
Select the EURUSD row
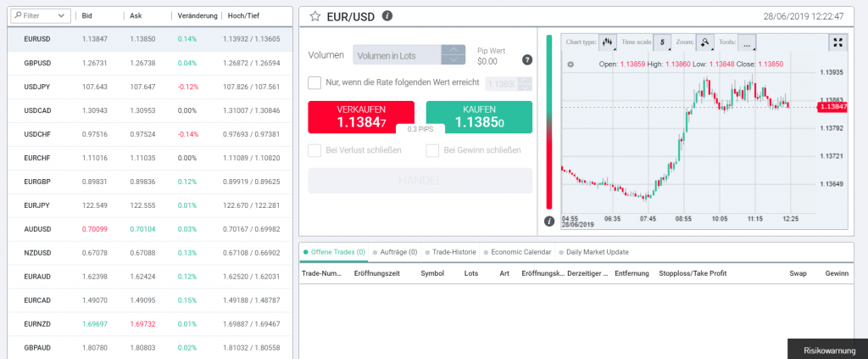click(x=150, y=39)
